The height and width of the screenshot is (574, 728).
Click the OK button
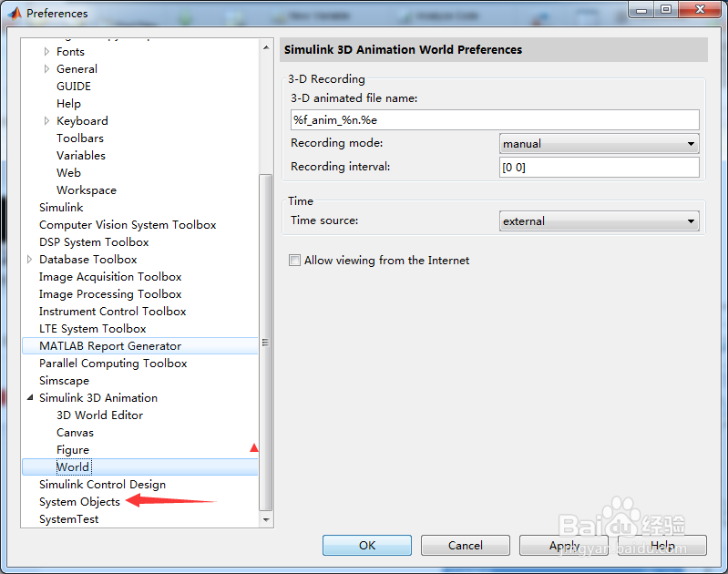point(367,545)
